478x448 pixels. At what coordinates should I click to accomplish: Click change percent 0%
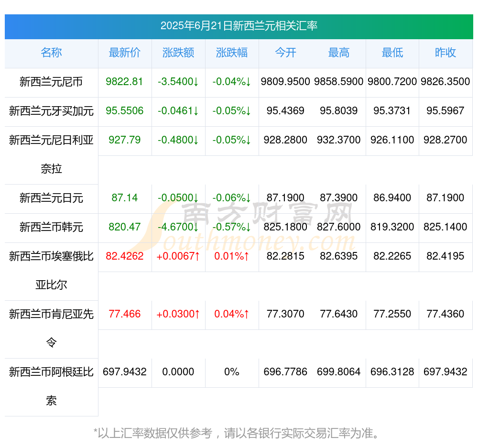[232, 372]
